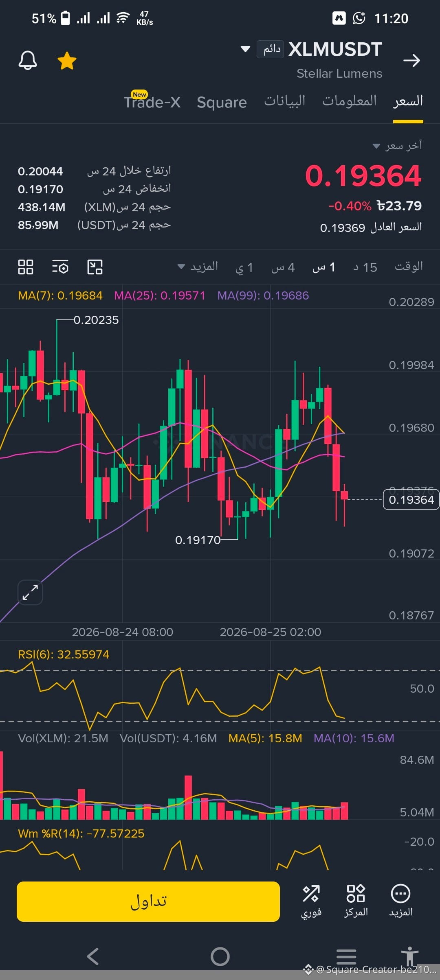The height and width of the screenshot is (980, 440).
Task: Tap the 24h volume 438.14M value
Action: click(x=42, y=207)
